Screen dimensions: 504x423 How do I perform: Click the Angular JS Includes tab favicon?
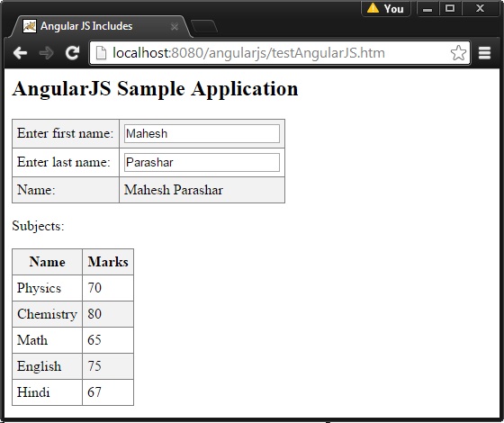click(x=30, y=26)
